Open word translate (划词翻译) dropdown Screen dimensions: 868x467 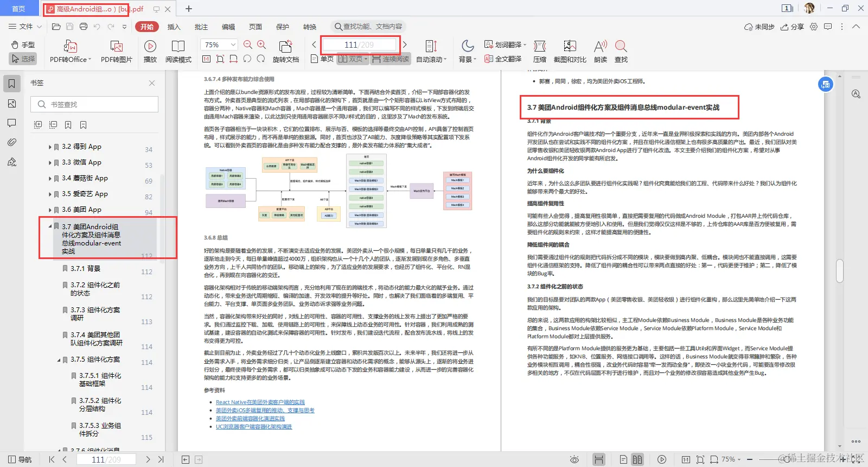[x=505, y=45]
